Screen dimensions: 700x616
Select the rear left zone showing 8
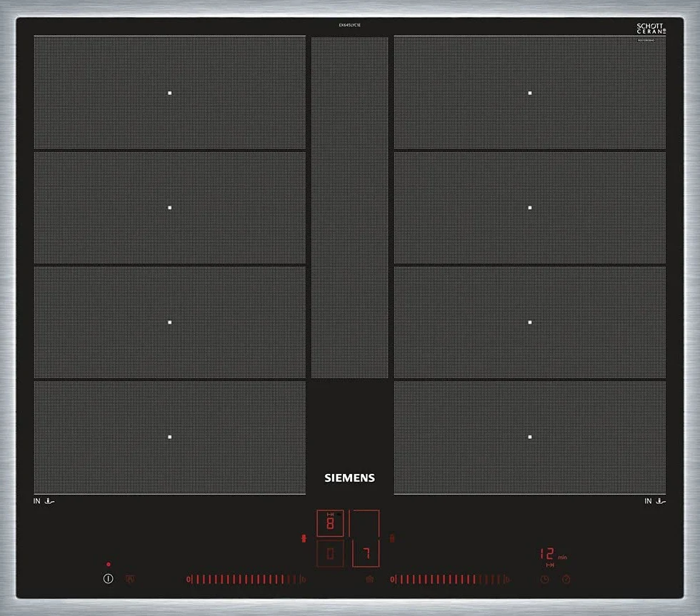[330, 523]
